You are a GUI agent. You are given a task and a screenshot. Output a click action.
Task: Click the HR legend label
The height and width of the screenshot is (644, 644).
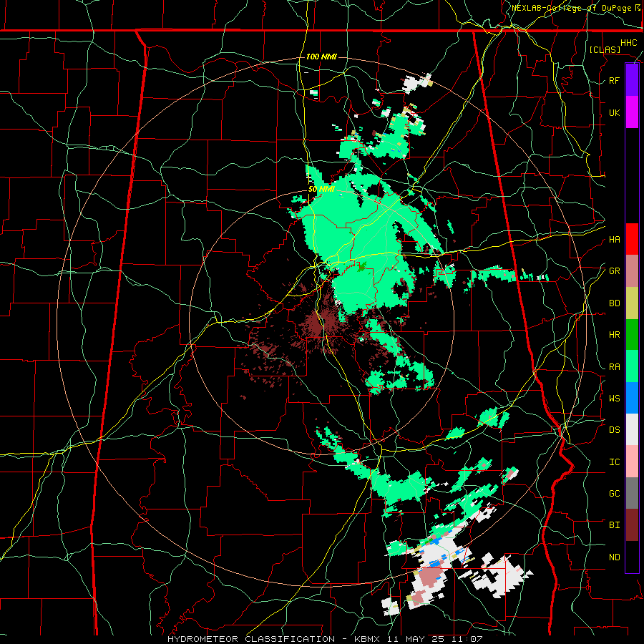coord(614,335)
